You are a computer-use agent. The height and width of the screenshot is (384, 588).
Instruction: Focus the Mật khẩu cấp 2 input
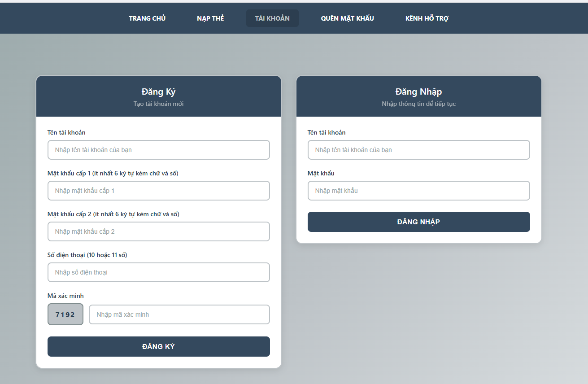pyautogui.click(x=159, y=231)
